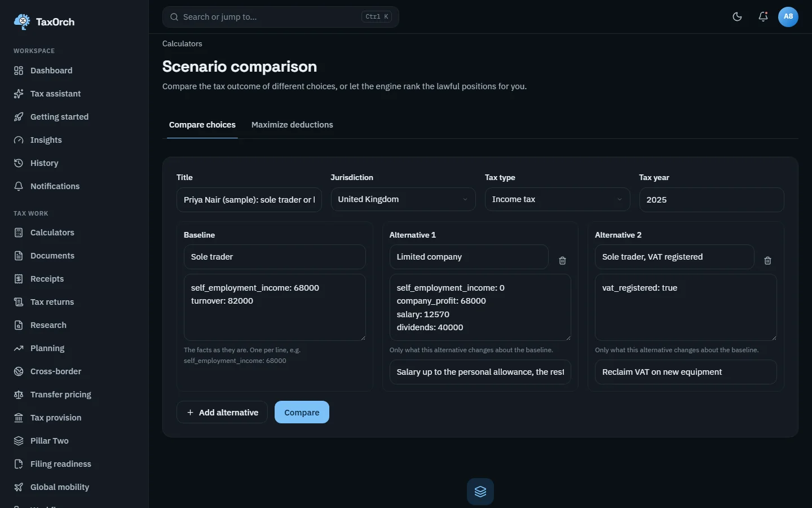Image resolution: width=812 pixels, height=508 pixels.
Task: Click the TaxOrch logo icon
Action: tap(22, 21)
